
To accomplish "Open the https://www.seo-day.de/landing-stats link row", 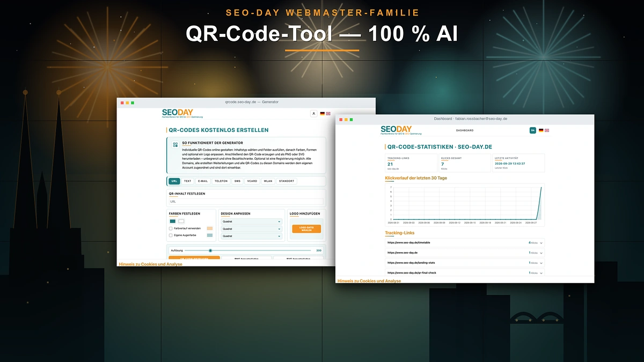I will (x=465, y=263).
